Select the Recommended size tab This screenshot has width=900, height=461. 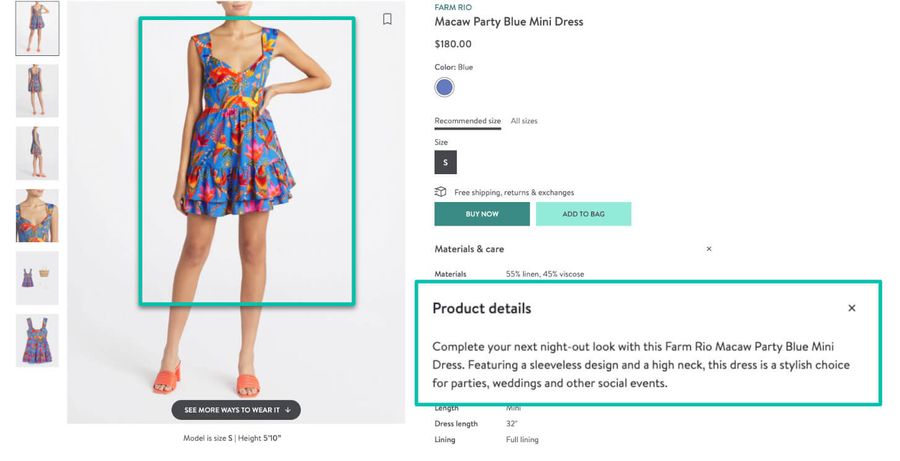click(467, 121)
